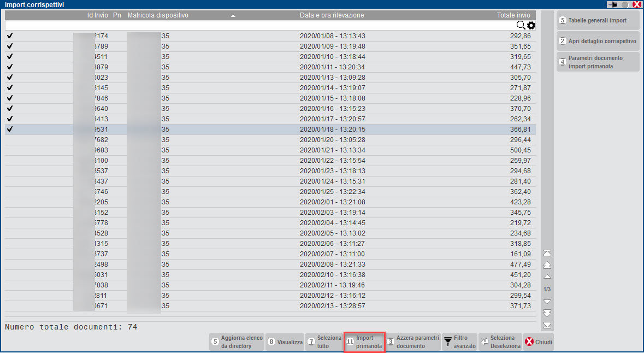Open Filtro avanzato funnel filter
The image size is (644, 353).
pos(459,342)
